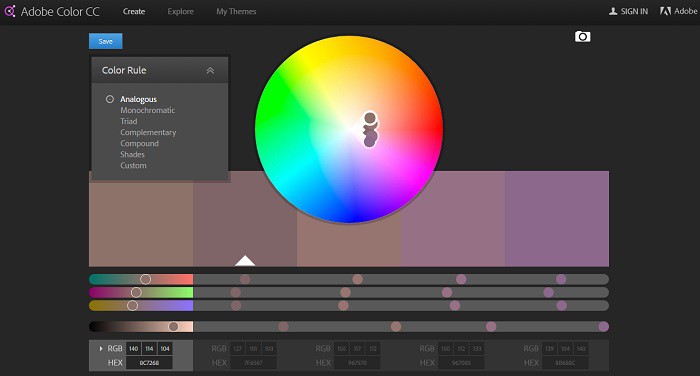Choose the Shades color rule
This screenshot has width=700, height=376.
[132, 155]
